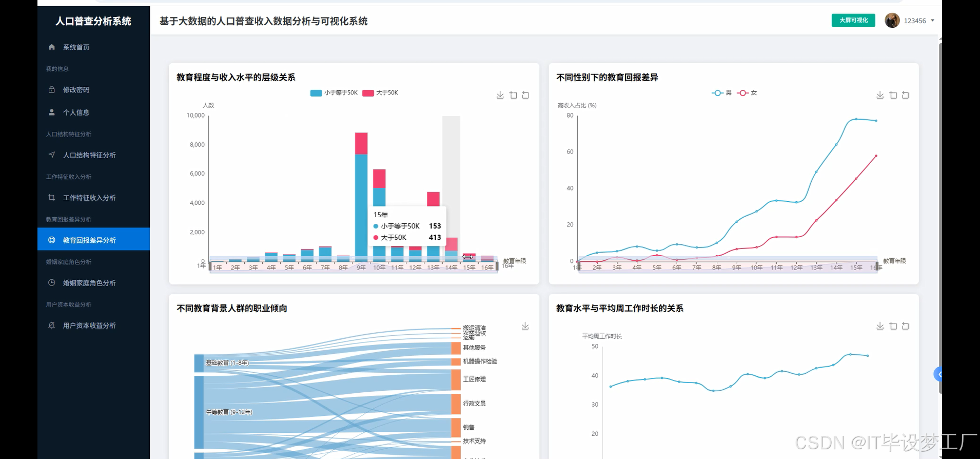
Task: Open the blue floating panel button at right edge
Action: (x=938, y=374)
